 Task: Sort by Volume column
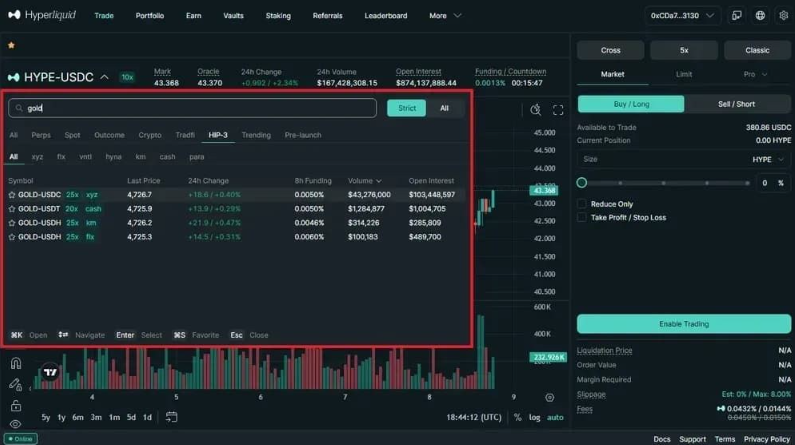pos(365,180)
